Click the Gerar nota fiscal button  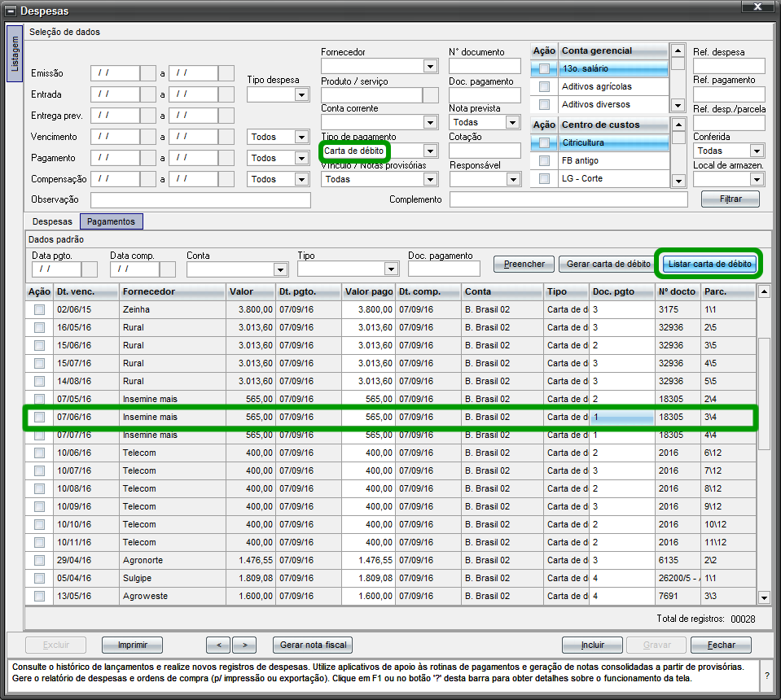click(x=313, y=645)
